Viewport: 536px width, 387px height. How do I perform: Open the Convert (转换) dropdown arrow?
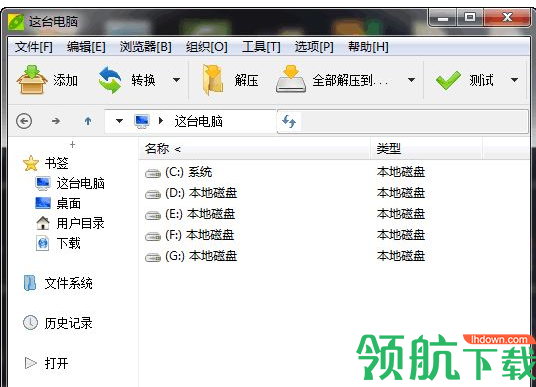click(x=176, y=80)
